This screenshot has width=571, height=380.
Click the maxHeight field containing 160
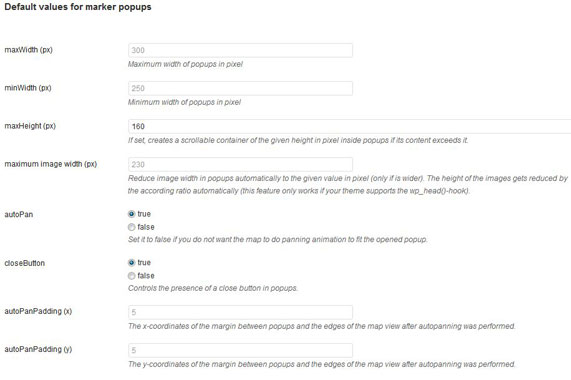pos(350,126)
